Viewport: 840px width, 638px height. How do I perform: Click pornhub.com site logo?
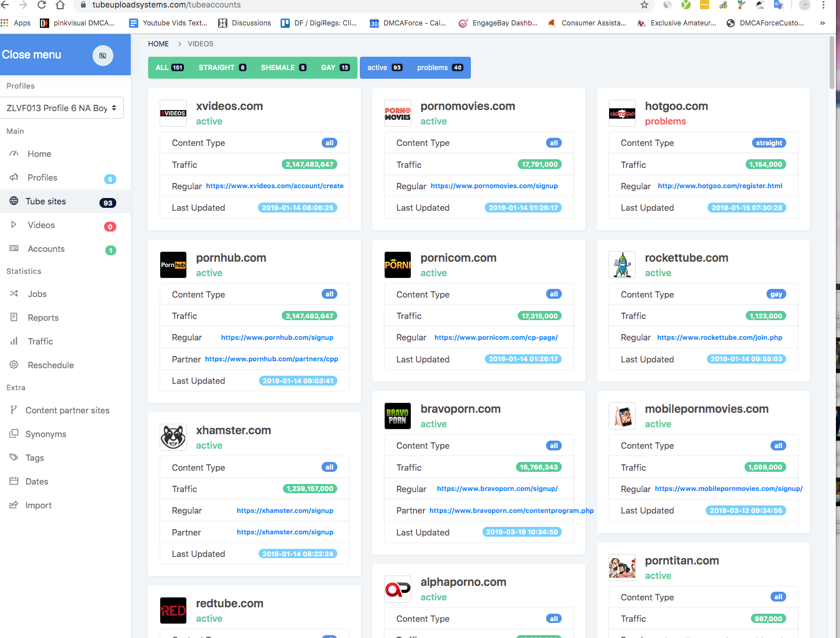pyautogui.click(x=174, y=265)
